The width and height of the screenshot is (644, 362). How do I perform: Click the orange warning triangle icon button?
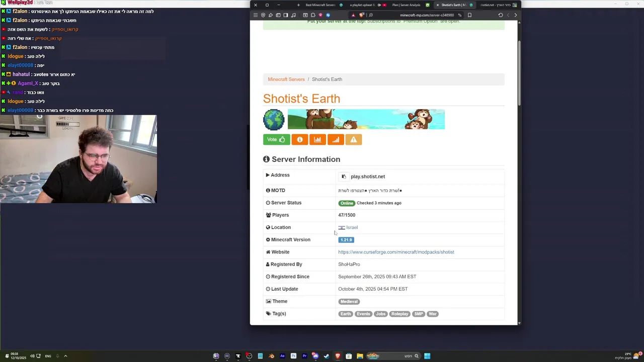tap(354, 139)
